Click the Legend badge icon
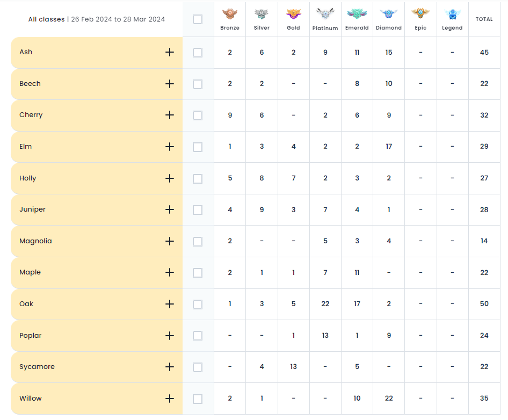Image resolution: width=508 pixels, height=420 pixels. pos(452,14)
